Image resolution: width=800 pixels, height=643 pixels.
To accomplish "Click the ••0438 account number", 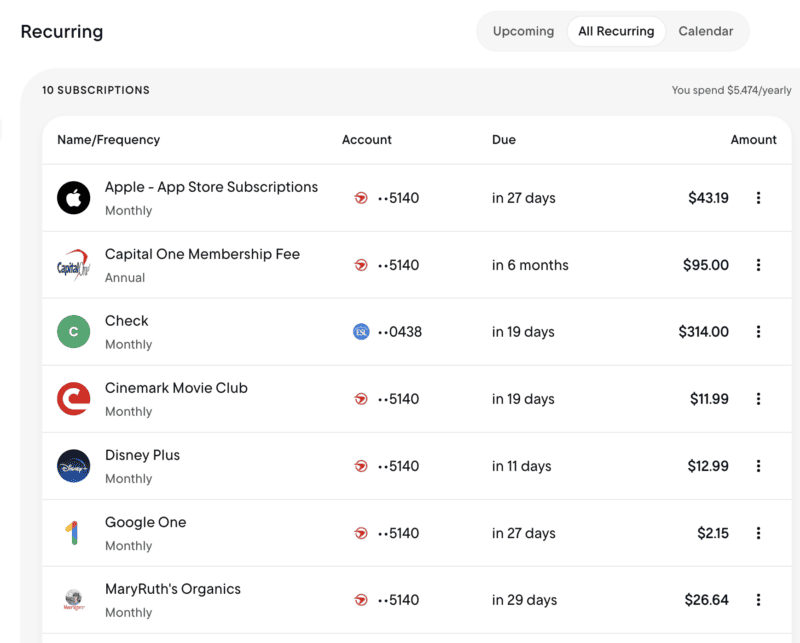I will 399,332.
